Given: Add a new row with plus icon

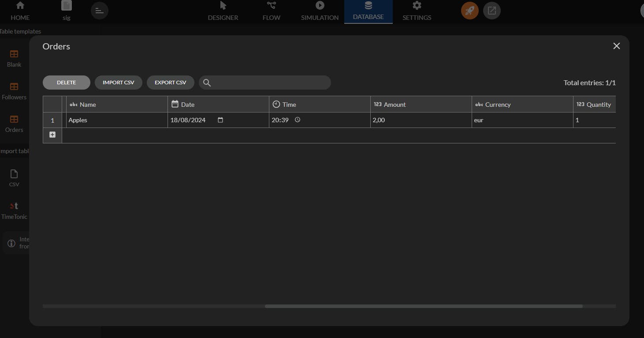Looking at the screenshot, I should pyautogui.click(x=52, y=135).
